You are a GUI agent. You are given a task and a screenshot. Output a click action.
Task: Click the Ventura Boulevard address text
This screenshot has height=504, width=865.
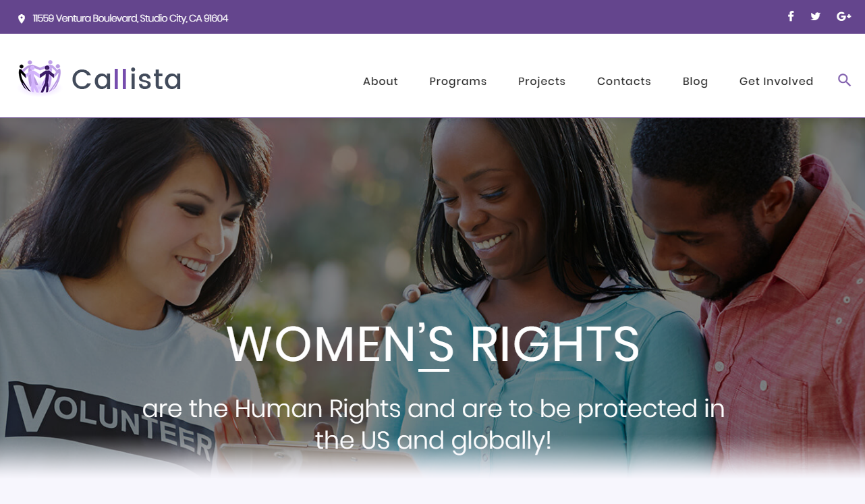pos(131,18)
